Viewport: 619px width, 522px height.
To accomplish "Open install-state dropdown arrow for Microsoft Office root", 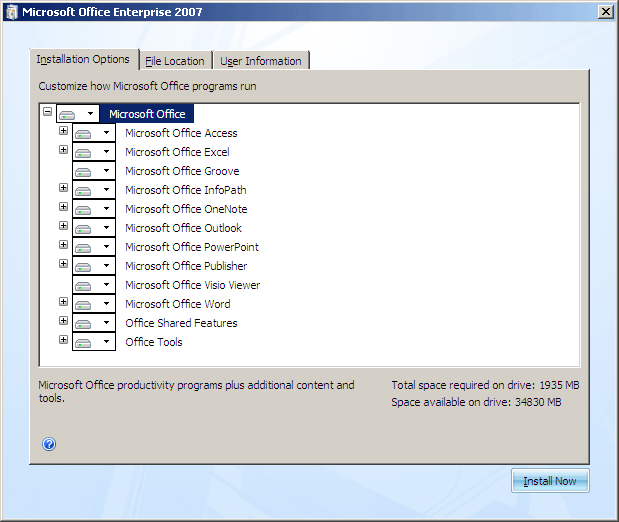I will point(90,114).
